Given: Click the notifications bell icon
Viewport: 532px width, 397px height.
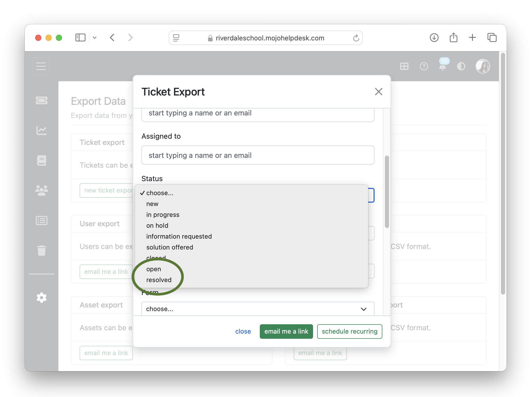Looking at the screenshot, I should pyautogui.click(x=443, y=67).
